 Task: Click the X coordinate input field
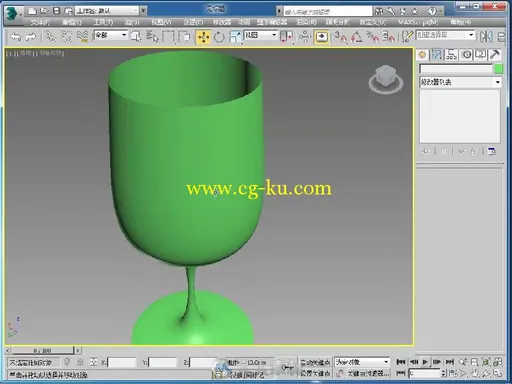tap(122, 362)
